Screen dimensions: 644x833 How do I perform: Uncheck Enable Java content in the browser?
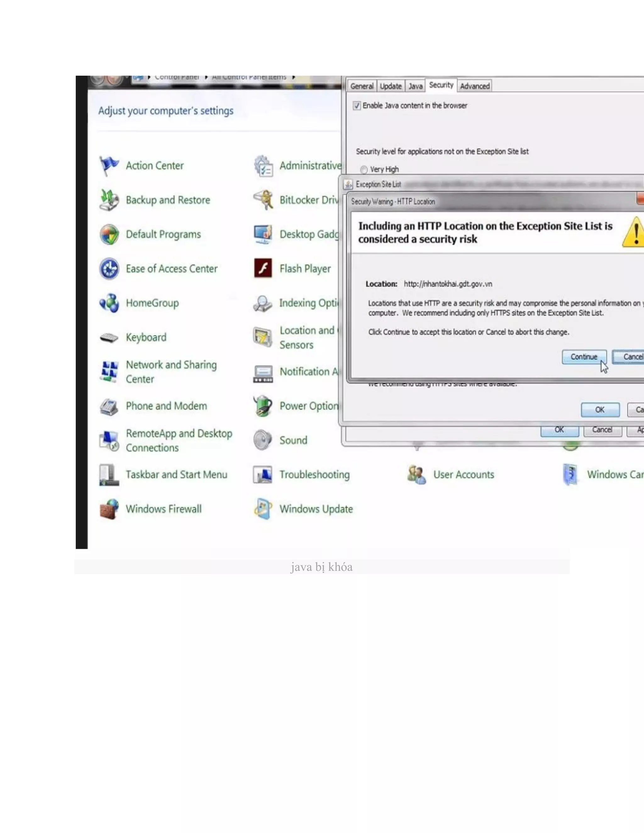pyautogui.click(x=356, y=106)
